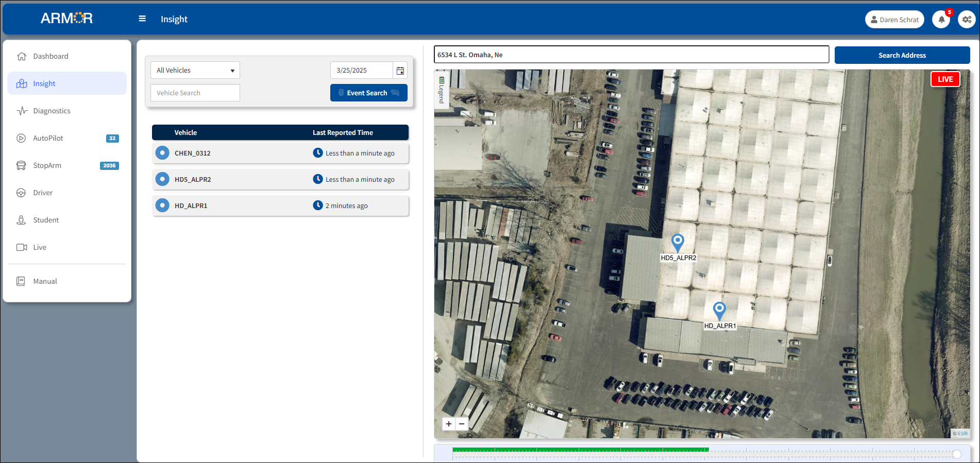980x463 pixels.
Task: Click the hamburger menu icon
Action: pyautogui.click(x=142, y=19)
